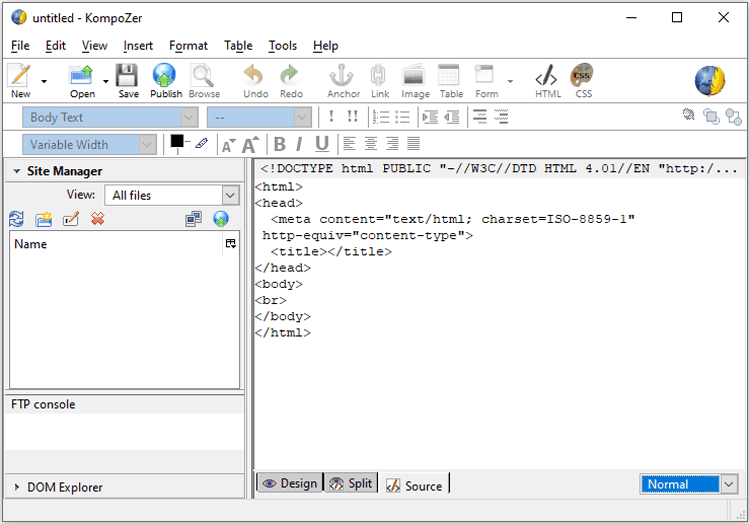
Task: Open the New button dropdown arrow
Action: (x=44, y=81)
